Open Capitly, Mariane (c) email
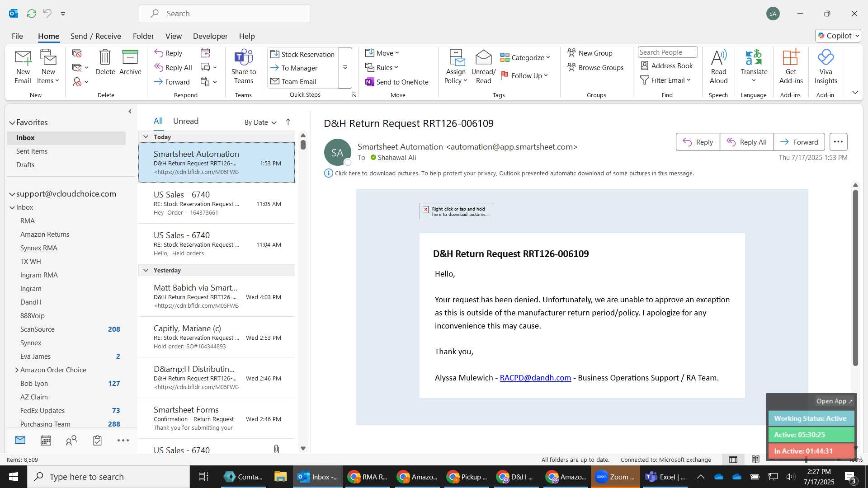Image resolution: width=868 pixels, height=488 pixels. click(x=217, y=337)
